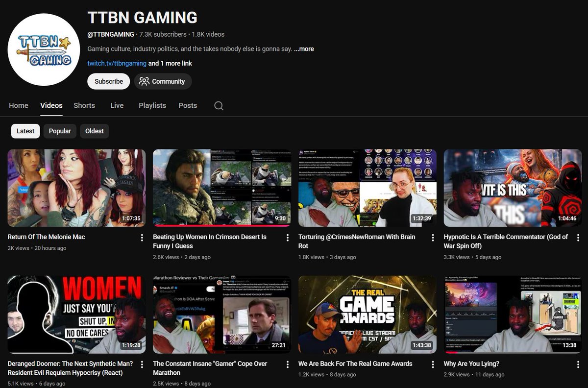
Task: Open options menu for Return Of The Melonie Mac
Action: point(142,238)
